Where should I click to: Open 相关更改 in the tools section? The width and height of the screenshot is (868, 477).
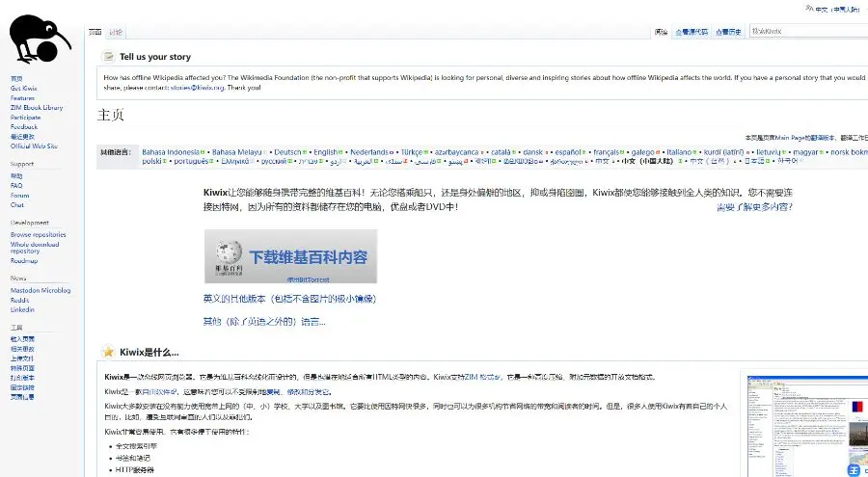(23, 349)
